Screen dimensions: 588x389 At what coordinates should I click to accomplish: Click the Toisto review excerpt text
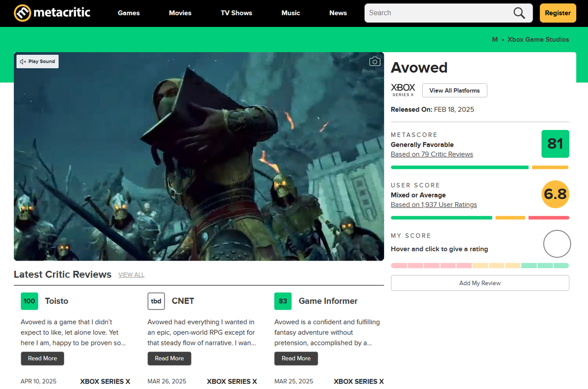(73, 333)
